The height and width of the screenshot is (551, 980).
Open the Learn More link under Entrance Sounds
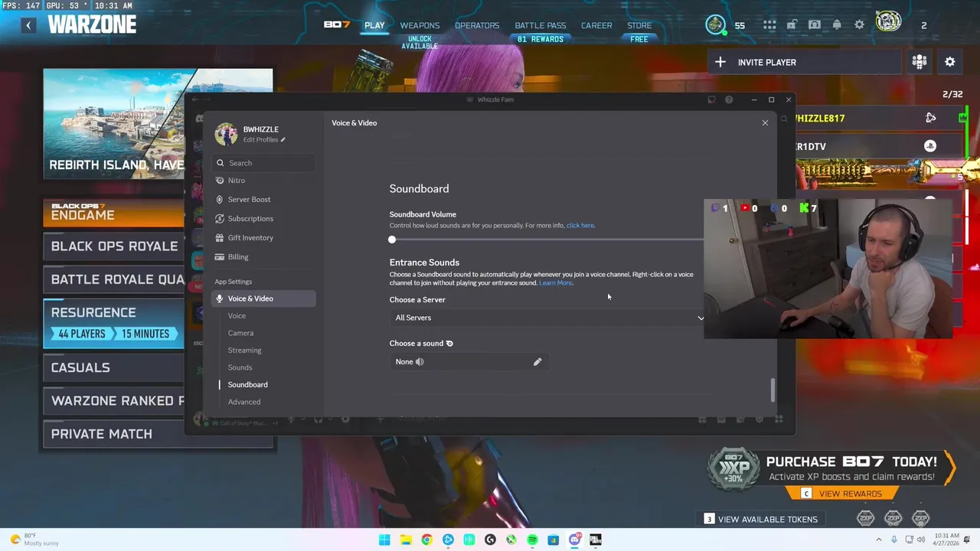[x=556, y=283]
